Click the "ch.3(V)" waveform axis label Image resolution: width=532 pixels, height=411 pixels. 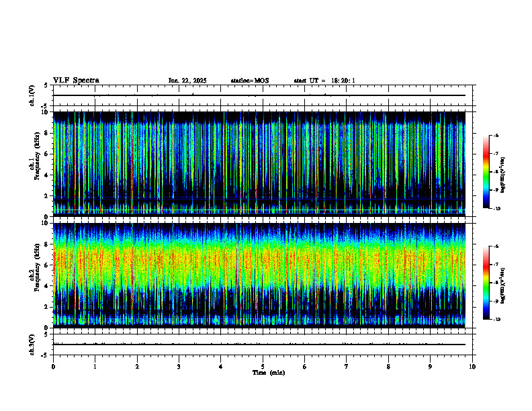tap(32, 345)
